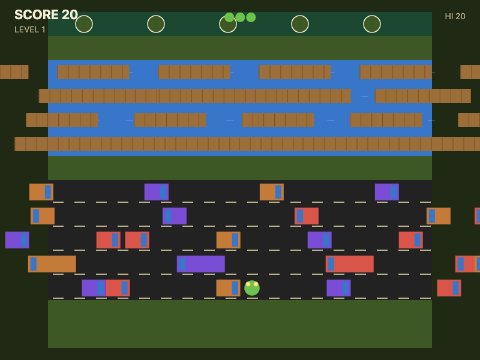Click the SCORE 20 text
The width and height of the screenshot is (480, 360).
[x=46, y=15]
